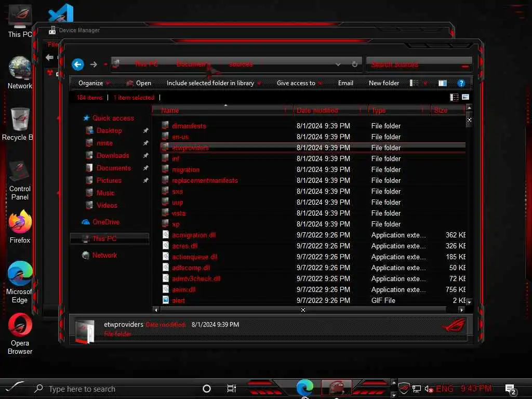Click vertical scrollbar down arrow
532x399 pixels.
coord(469,302)
